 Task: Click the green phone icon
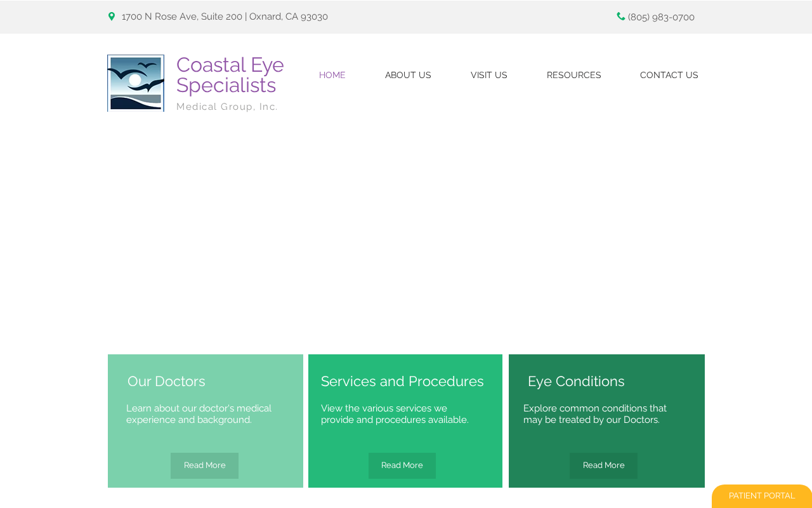(621, 17)
